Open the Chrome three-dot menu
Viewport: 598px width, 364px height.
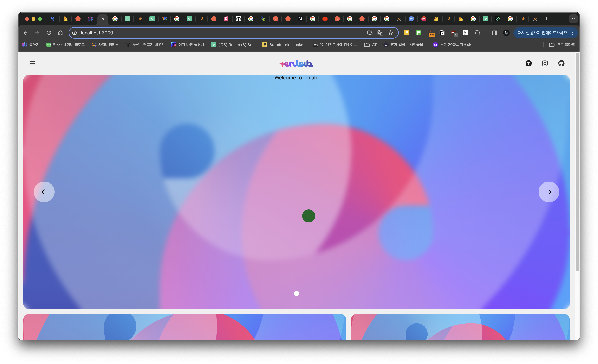pos(573,33)
